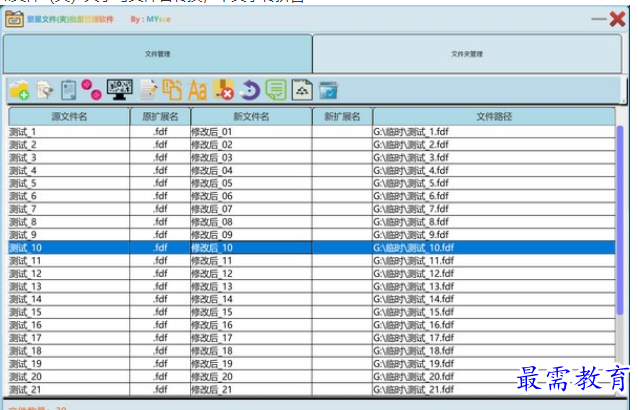The image size is (638, 410).
Task: Click the document filter icon in toolbar
Action: pos(45,90)
